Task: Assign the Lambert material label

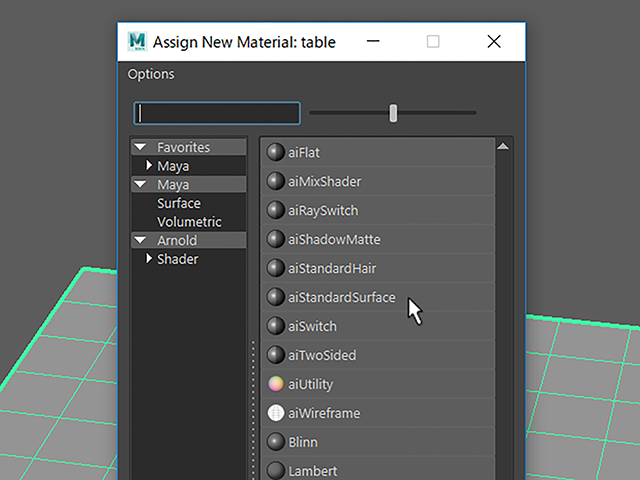Action: point(313,471)
